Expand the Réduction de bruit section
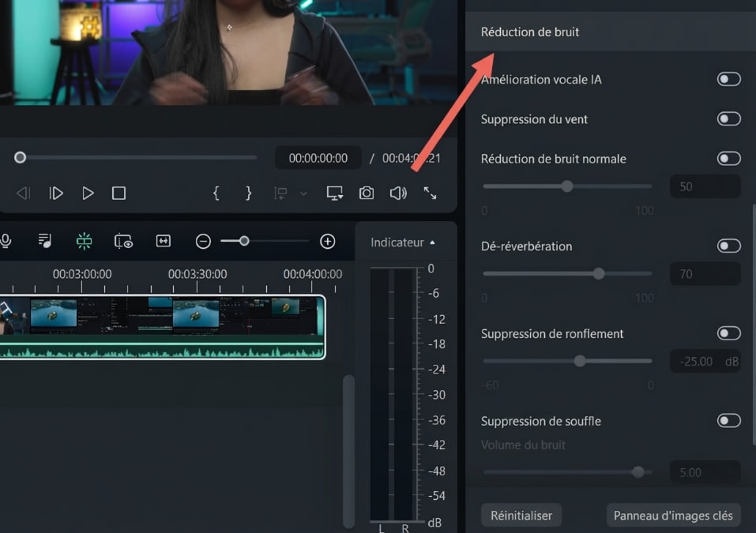 point(530,32)
